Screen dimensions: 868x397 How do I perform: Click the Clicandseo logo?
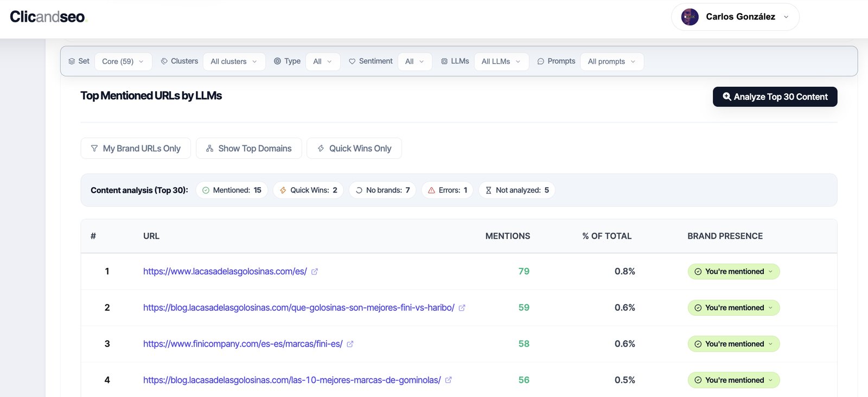tap(48, 17)
